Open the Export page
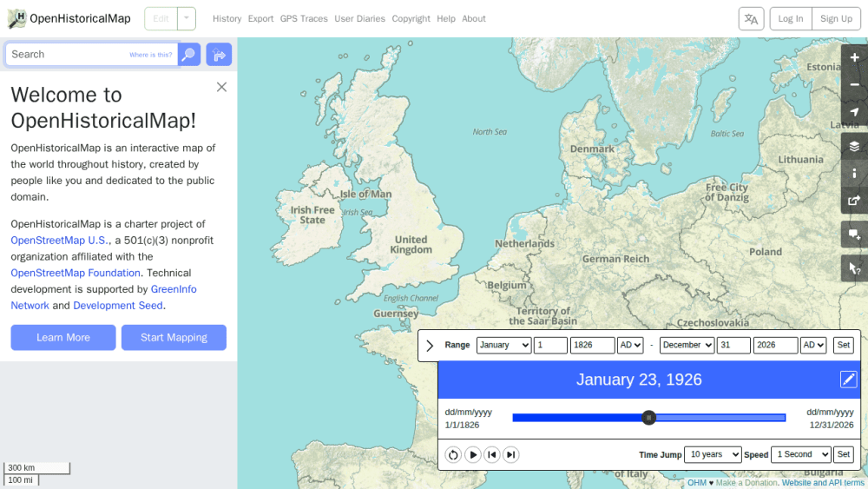The width and height of the screenshot is (868, 489). [x=260, y=19]
